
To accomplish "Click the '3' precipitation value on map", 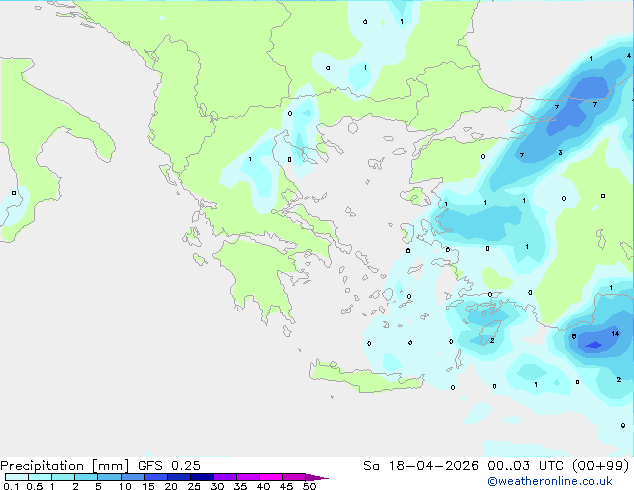I will [560, 152].
